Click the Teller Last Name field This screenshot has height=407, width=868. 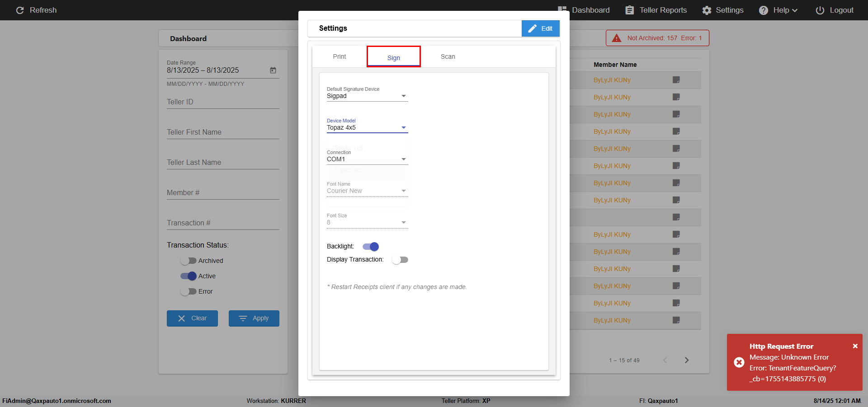tap(223, 163)
